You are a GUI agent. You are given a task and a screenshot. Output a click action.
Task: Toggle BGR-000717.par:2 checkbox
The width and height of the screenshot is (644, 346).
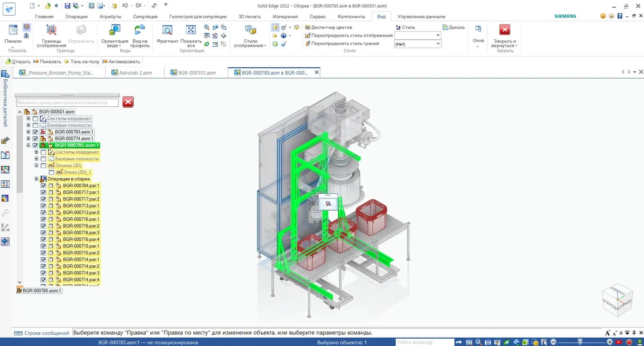(x=43, y=199)
